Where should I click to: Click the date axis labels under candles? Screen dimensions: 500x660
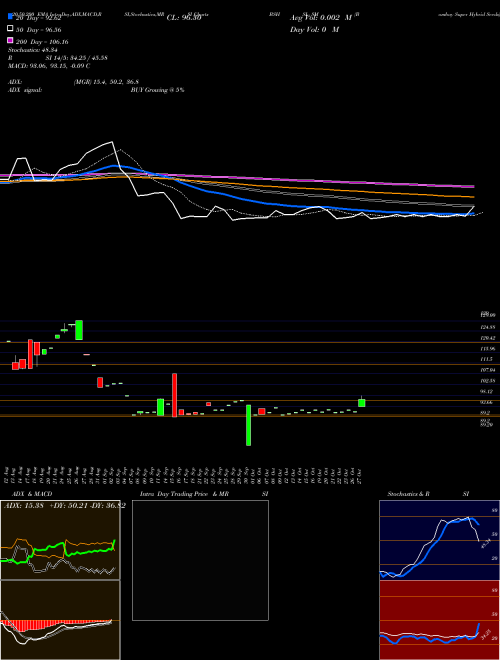184,475
